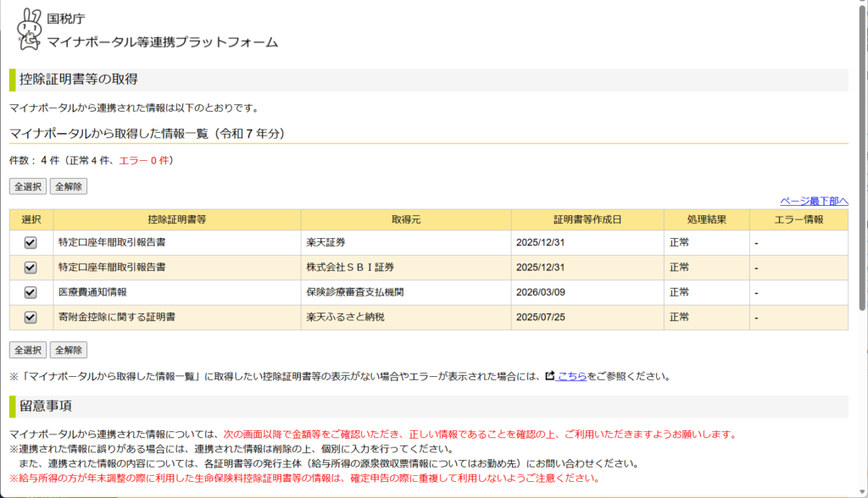Viewport: 868px width, 498px height.
Task: Click the 全選択 button below the table
Action: tap(28, 350)
